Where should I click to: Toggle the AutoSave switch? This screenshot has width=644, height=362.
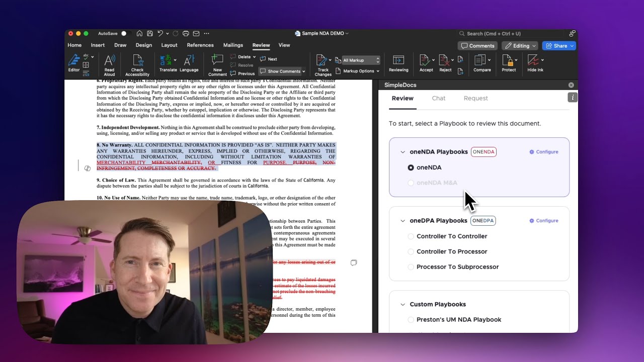point(125,34)
